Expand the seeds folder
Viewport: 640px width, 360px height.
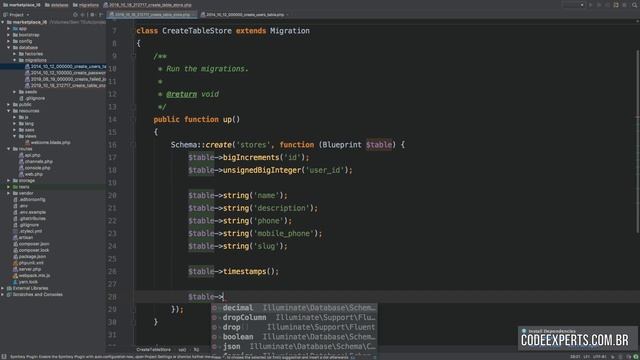[15, 92]
